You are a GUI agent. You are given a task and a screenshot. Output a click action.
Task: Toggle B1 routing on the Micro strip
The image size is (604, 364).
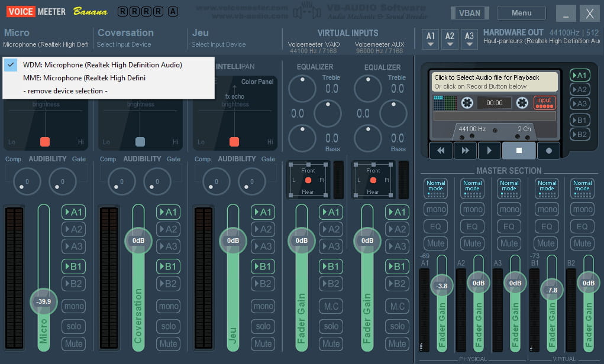click(x=73, y=266)
